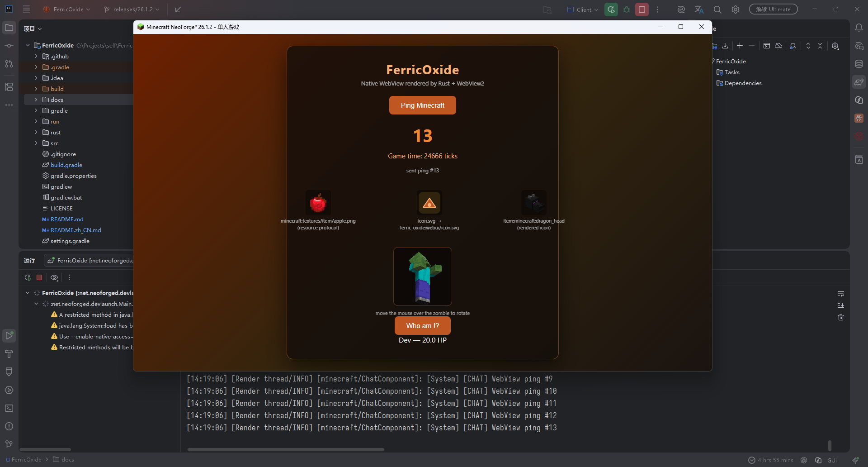The height and width of the screenshot is (467, 868).
Task: Expand the rust folder
Action: pyautogui.click(x=36, y=132)
